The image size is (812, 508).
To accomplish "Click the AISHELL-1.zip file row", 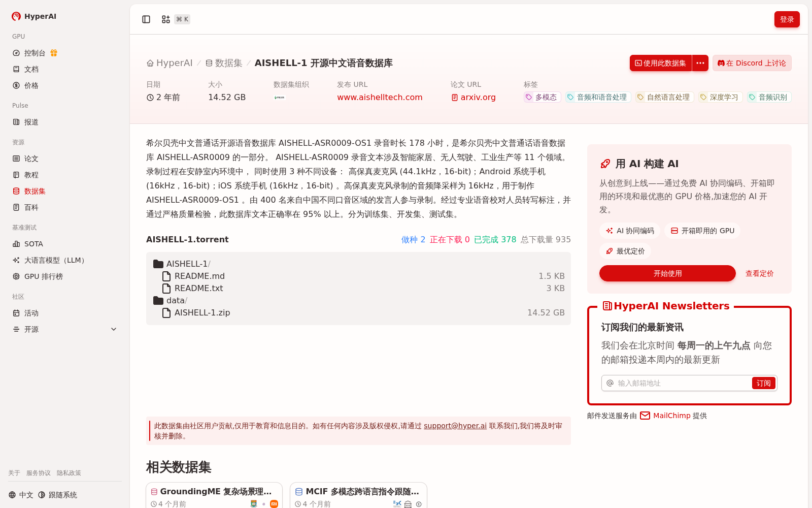I will point(358,313).
